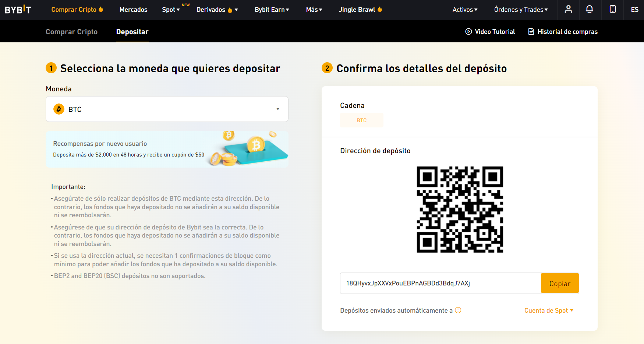Click 'Selecciona la moneda que quieres depositar' heading
The image size is (644, 344).
coord(170,69)
